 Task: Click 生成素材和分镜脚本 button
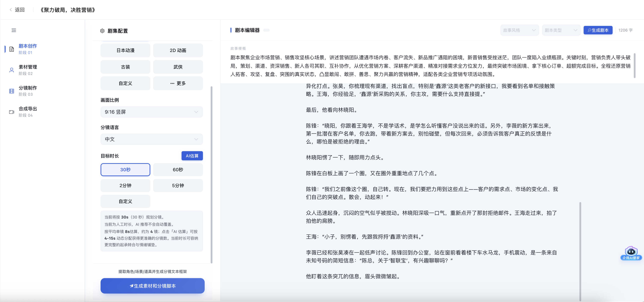pyautogui.click(x=152, y=286)
